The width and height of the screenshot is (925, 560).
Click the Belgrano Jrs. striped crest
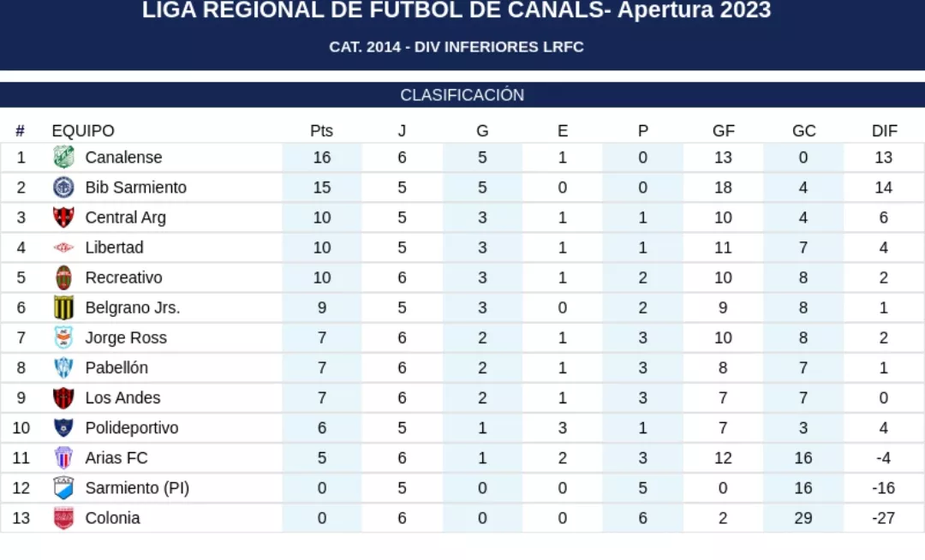click(x=63, y=307)
